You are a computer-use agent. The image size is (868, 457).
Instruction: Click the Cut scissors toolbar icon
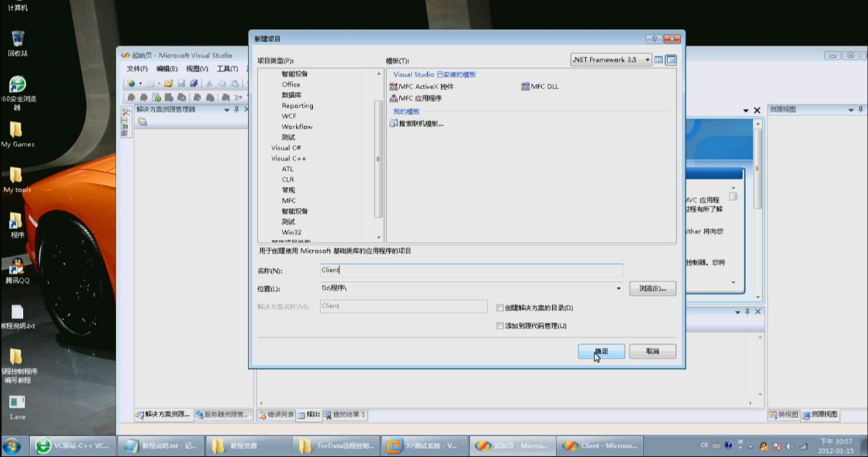point(208,83)
